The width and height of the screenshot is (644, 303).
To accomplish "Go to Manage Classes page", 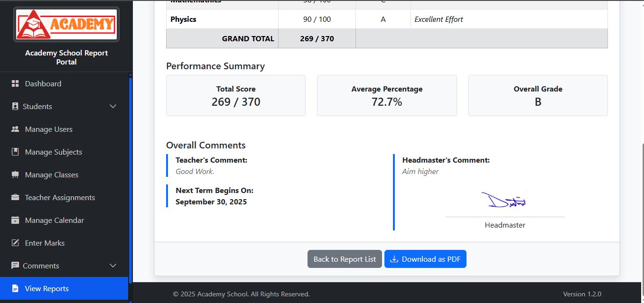I will pyautogui.click(x=51, y=174).
